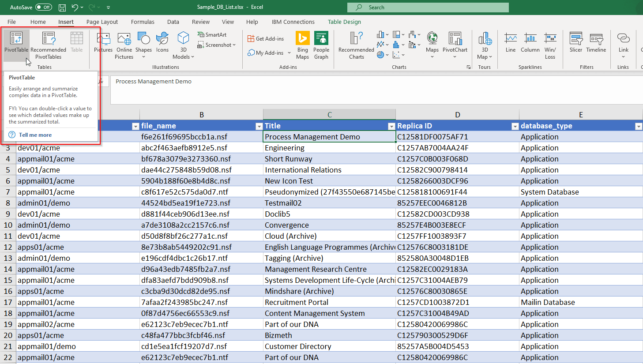Open the Replica ID filter dropdown
643x364 pixels.
click(x=515, y=126)
